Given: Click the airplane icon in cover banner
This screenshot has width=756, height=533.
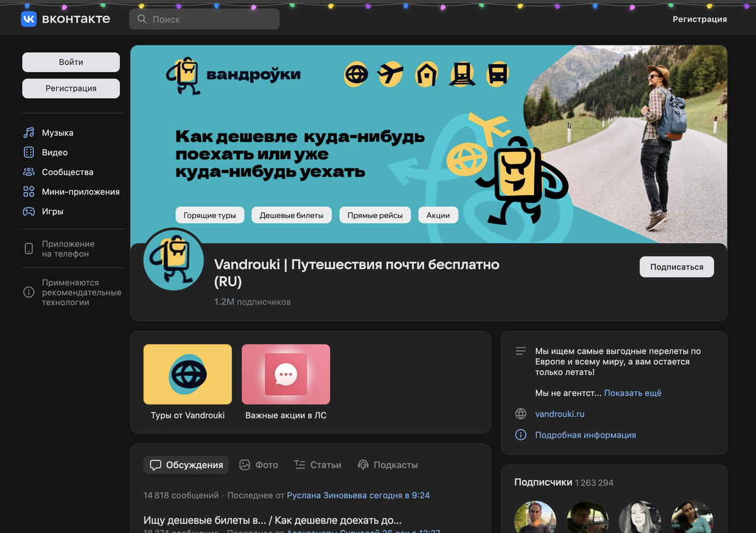Looking at the screenshot, I should pos(391,74).
